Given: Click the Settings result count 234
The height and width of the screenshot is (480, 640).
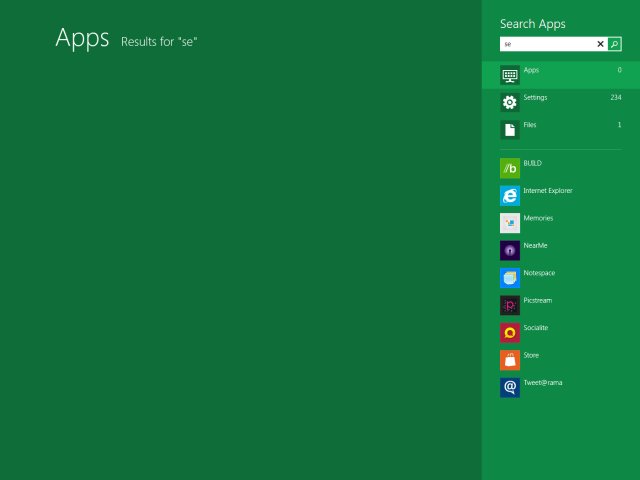Looking at the screenshot, I should point(616,98).
